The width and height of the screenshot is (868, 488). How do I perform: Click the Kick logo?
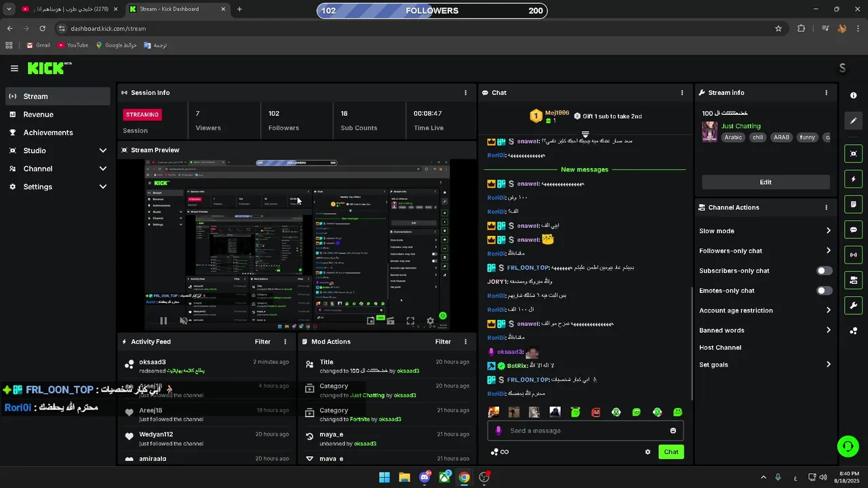50,68
